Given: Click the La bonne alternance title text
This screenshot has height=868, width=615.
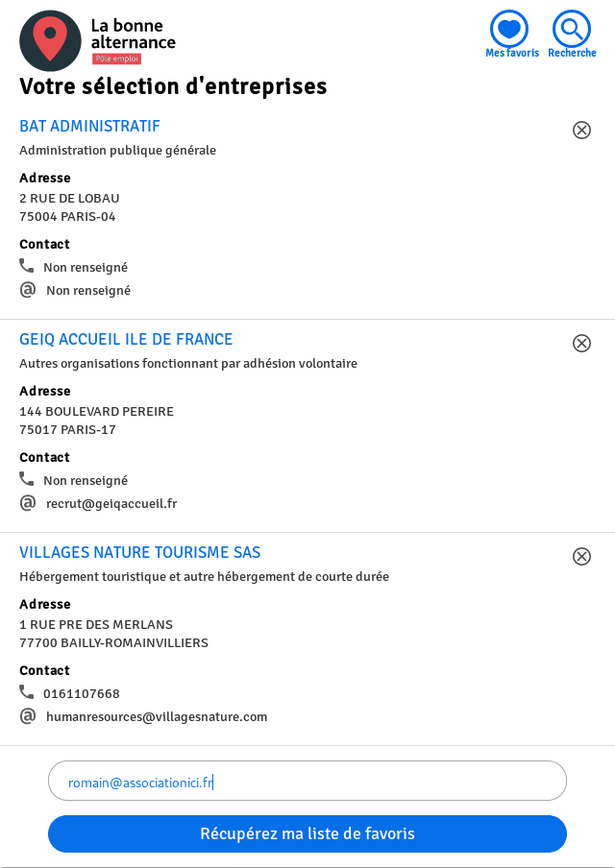Looking at the screenshot, I should (x=133, y=34).
